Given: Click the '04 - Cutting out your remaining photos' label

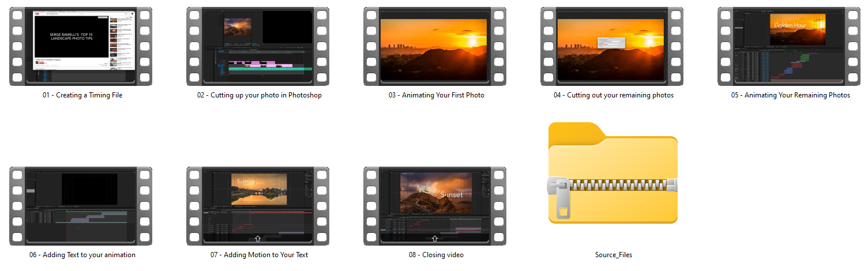Looking at the screenshot, I should click(x=613, y=95).
